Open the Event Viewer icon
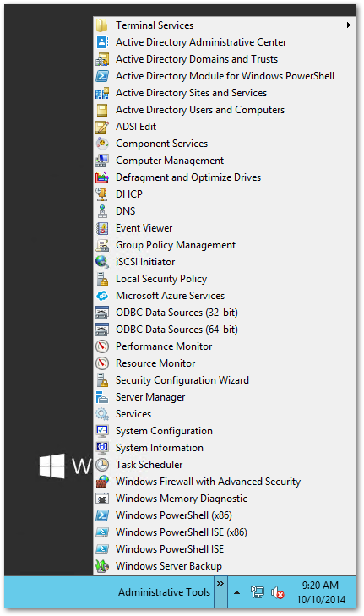 click(x=102, y=228)
